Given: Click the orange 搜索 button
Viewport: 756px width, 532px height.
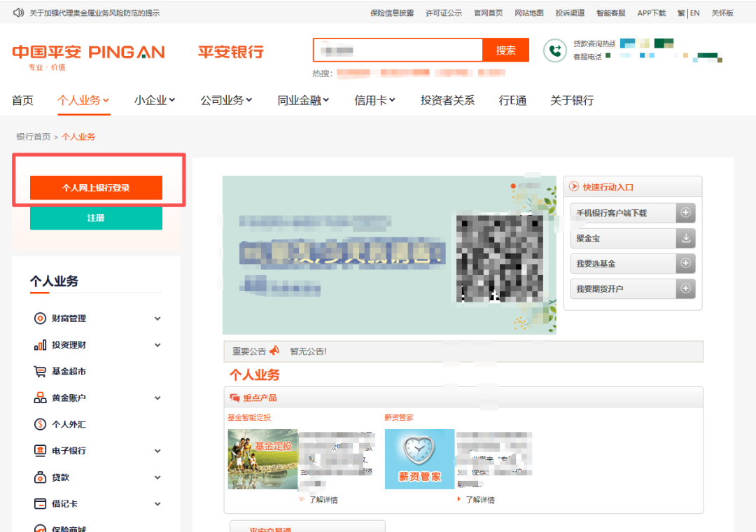Looking at the screenshot, I should pyautogui.click(x=506, y=50).
